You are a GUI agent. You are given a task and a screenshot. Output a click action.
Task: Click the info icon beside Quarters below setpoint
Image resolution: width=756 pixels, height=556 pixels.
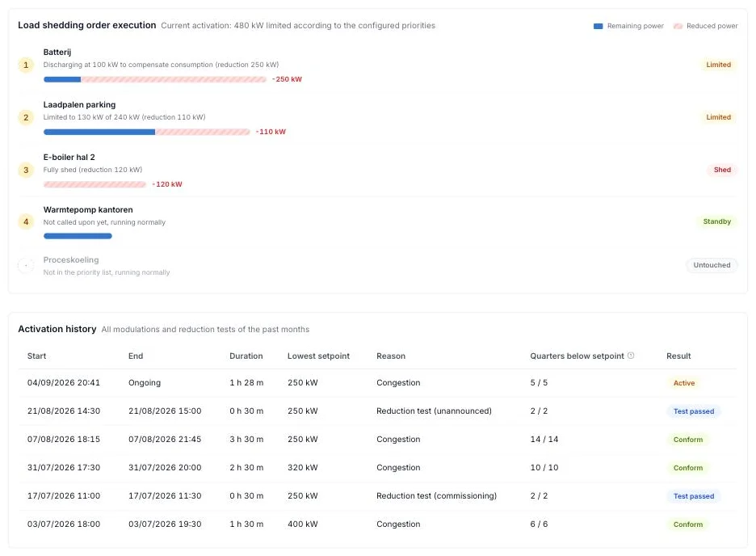pyautogui.click(x=631, y=356)
